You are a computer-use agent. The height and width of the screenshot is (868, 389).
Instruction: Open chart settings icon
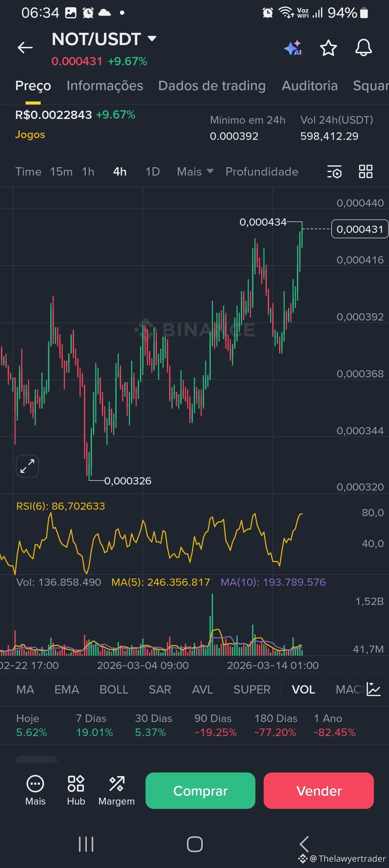click(x=335, y=172)
